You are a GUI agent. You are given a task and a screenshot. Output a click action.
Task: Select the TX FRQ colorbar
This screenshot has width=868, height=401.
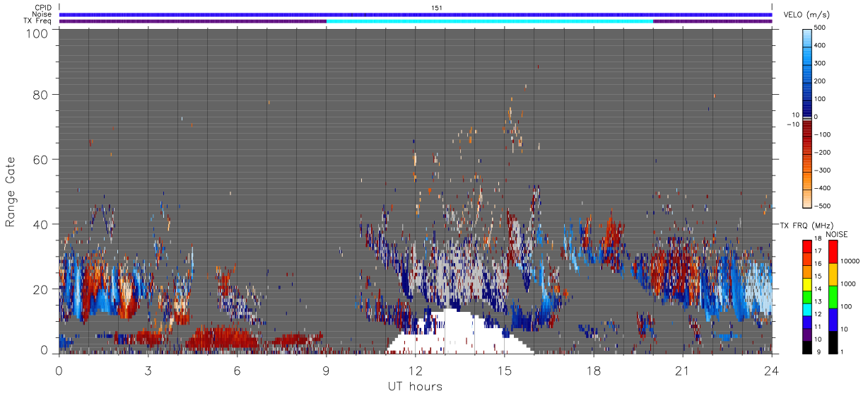pyautogui.click(x=807, y=297)
